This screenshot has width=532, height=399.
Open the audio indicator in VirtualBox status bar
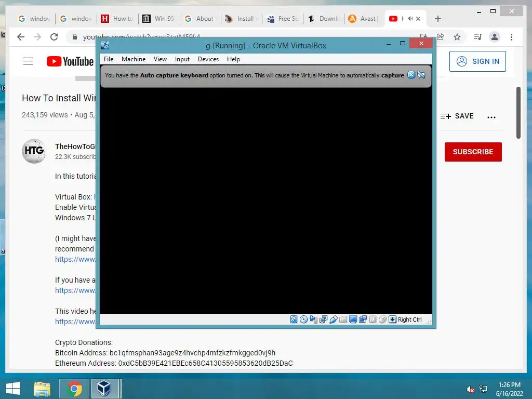(313, 320)
